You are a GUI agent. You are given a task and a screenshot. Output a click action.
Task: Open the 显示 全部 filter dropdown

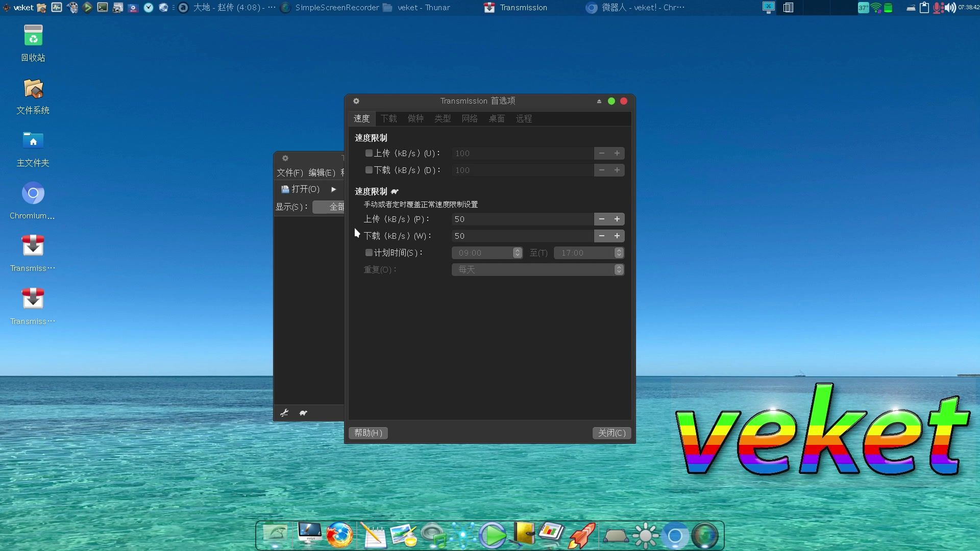329,207
